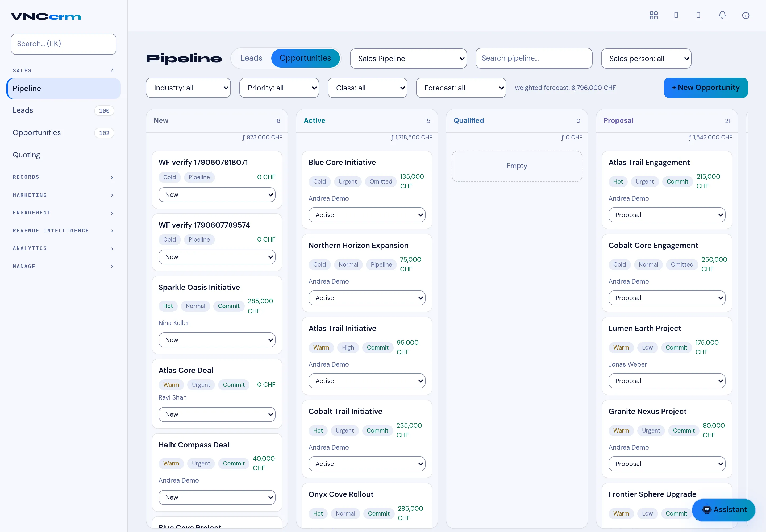Open the Atlas Trail Engagement card title
The width and height of the screenshot is (766, 532).
pyautogui.click(x=649, y=162)
